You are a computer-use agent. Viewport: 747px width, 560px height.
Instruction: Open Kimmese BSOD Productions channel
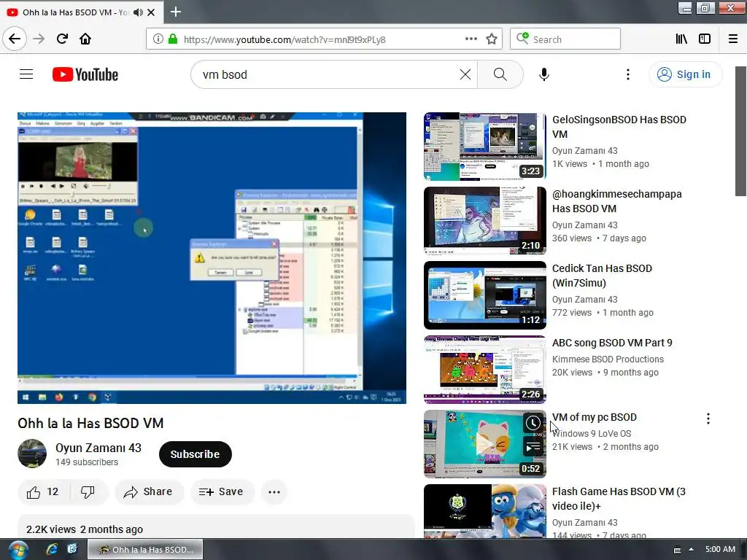[x=608, y=359]
